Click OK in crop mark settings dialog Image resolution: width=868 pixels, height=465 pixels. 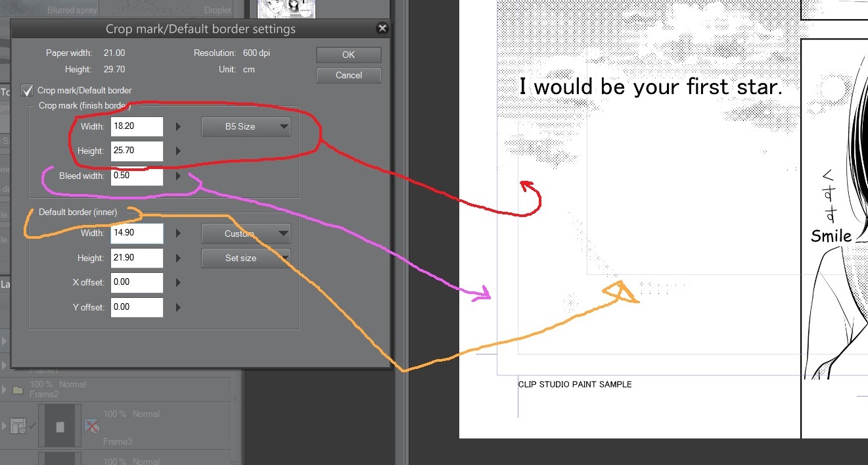click(348, 55)
